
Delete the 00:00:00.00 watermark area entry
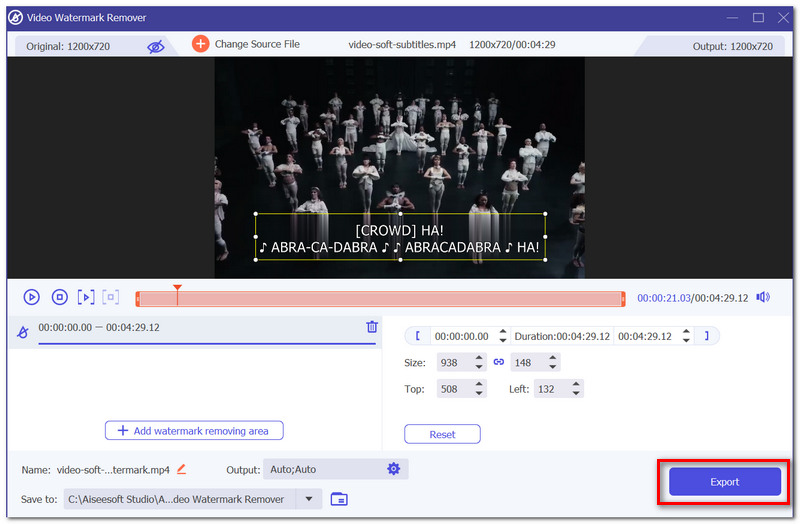pos(372,327)
